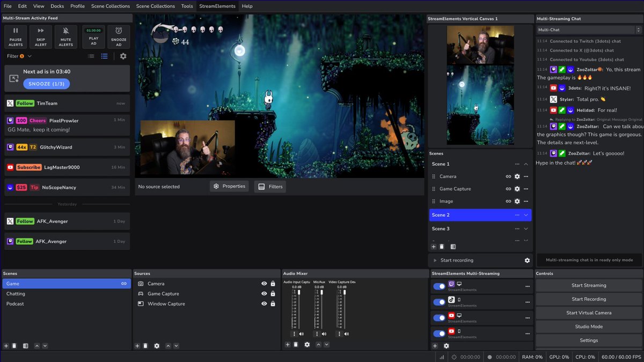Select the Chatting scene
This screenshot has height=362, width=644.
coord(67,294)
